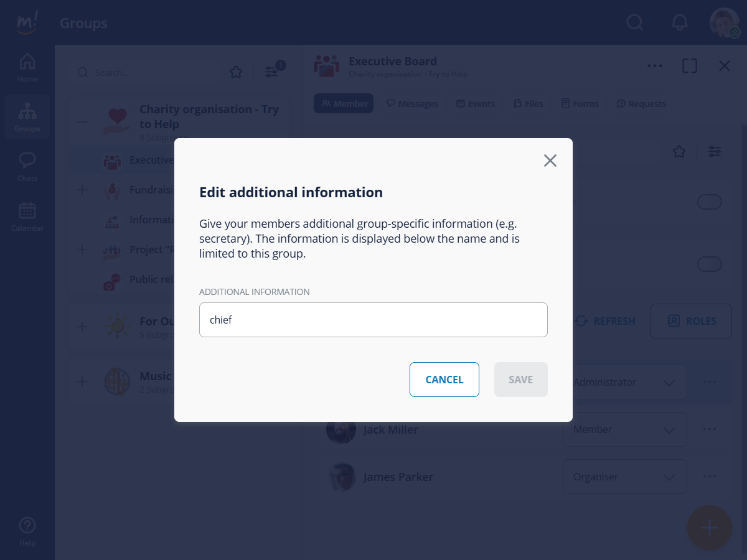Open the Home sidebar icon
747x560 pixels.
pos(27,68)
